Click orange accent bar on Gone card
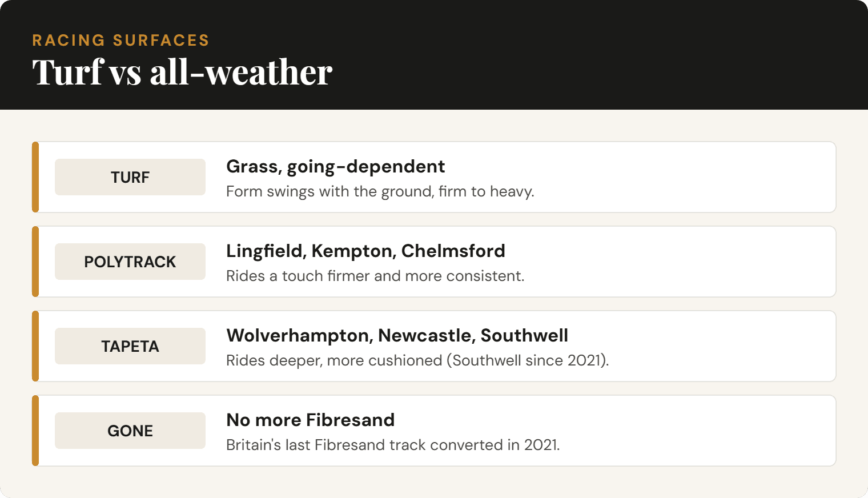This screenshot has width=868, height=498. [x=35, y=431]
